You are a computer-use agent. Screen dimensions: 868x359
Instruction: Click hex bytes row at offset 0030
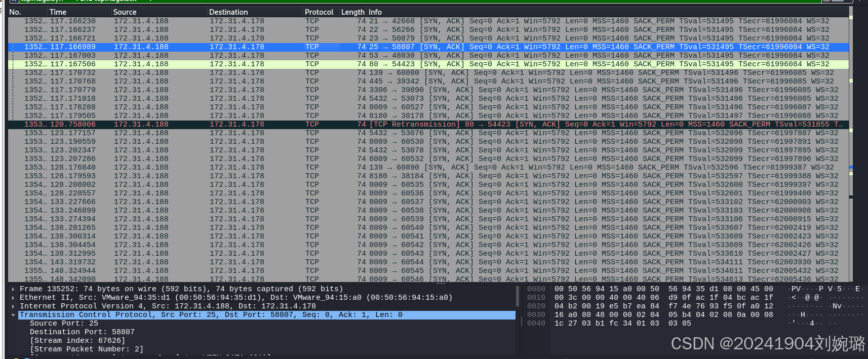[663, 315]
